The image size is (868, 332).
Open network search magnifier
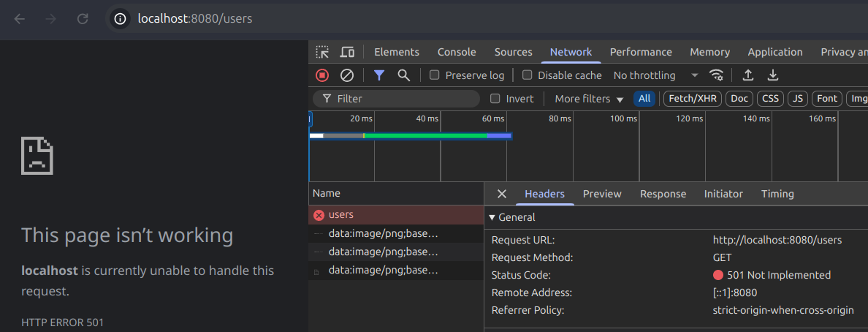[403, 75]
